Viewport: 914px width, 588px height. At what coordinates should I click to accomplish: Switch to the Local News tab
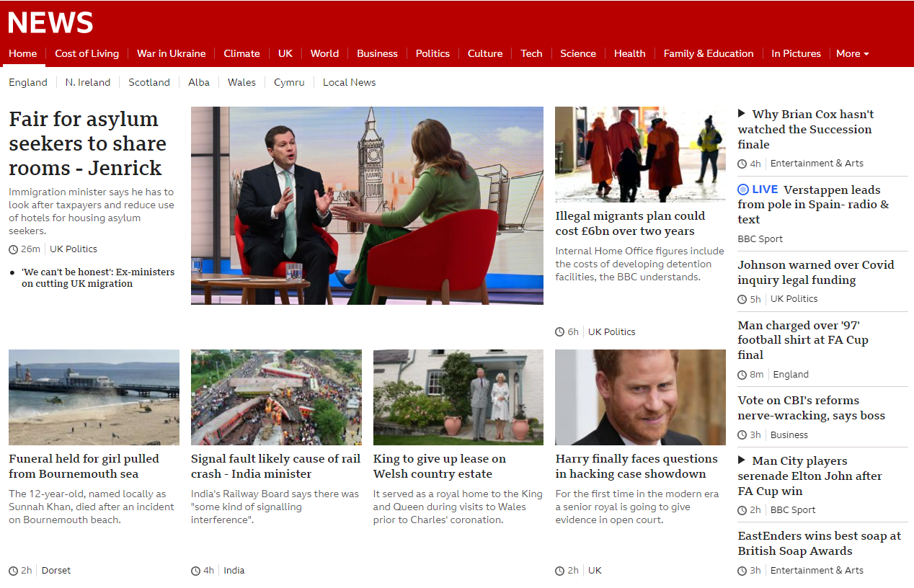(349, 82)
